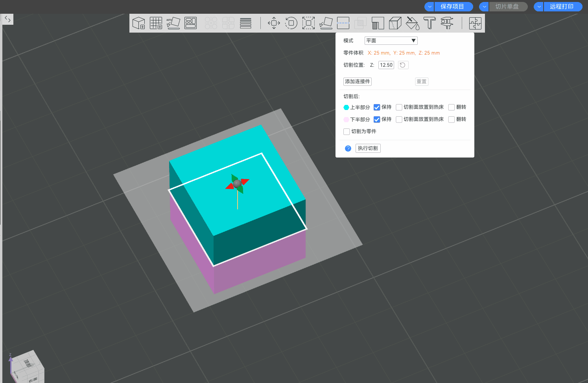The image size is (588, 383).
Task: Select the Text shape tool
Action: pyautogui.click(x=429, y=23)
